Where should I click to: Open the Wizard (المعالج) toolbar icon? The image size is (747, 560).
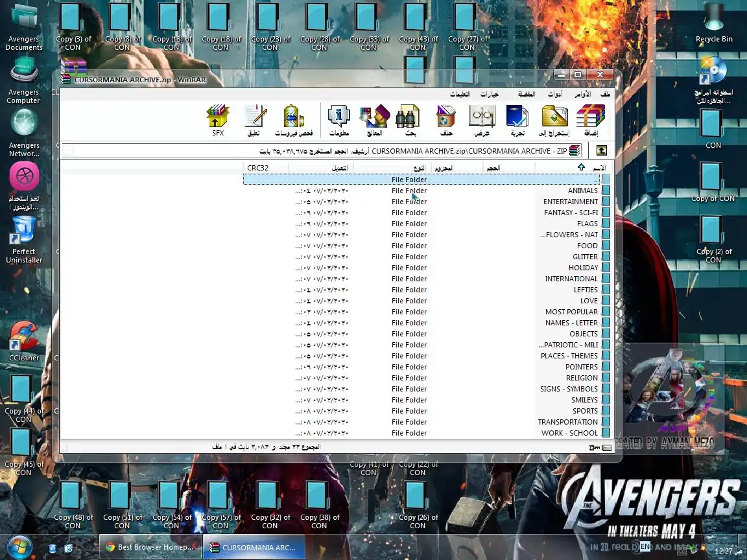point(374,120)
